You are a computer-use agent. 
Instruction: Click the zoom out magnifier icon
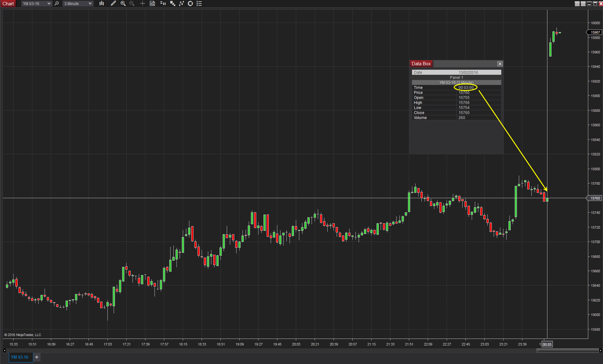132,3
